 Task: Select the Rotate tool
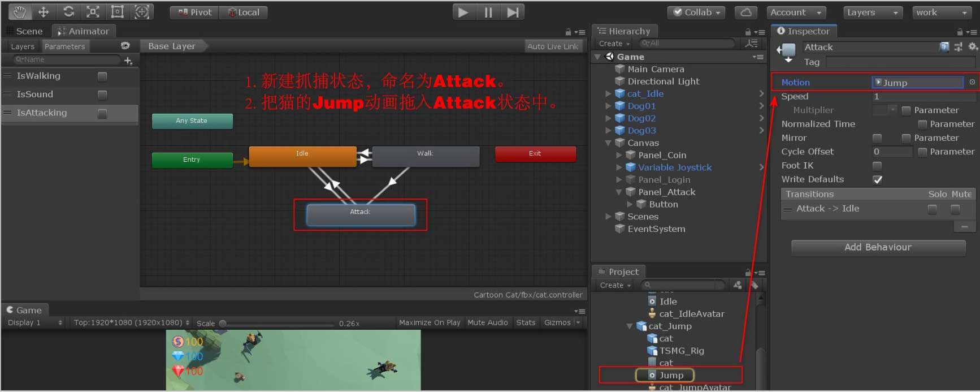coord(68,12)
